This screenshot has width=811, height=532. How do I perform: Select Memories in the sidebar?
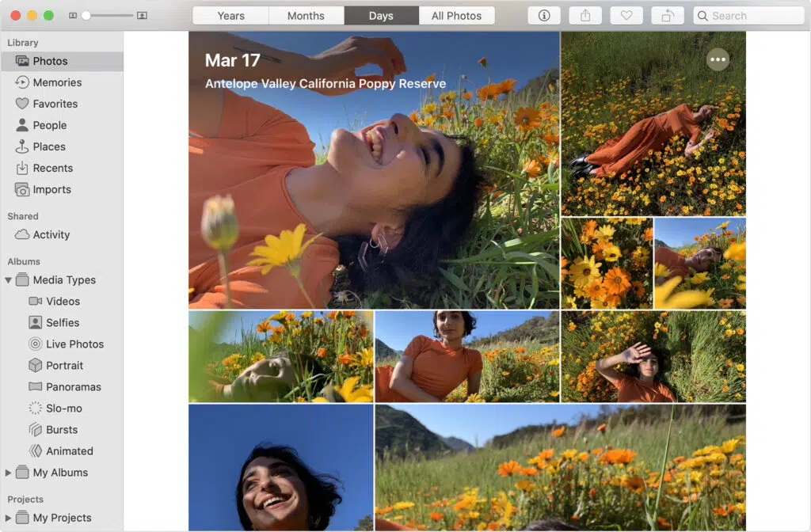[57, 82]
